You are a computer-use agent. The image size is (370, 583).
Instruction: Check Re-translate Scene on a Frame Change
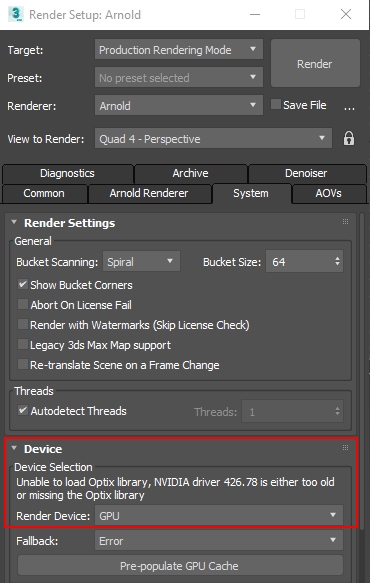coord(23,365)
